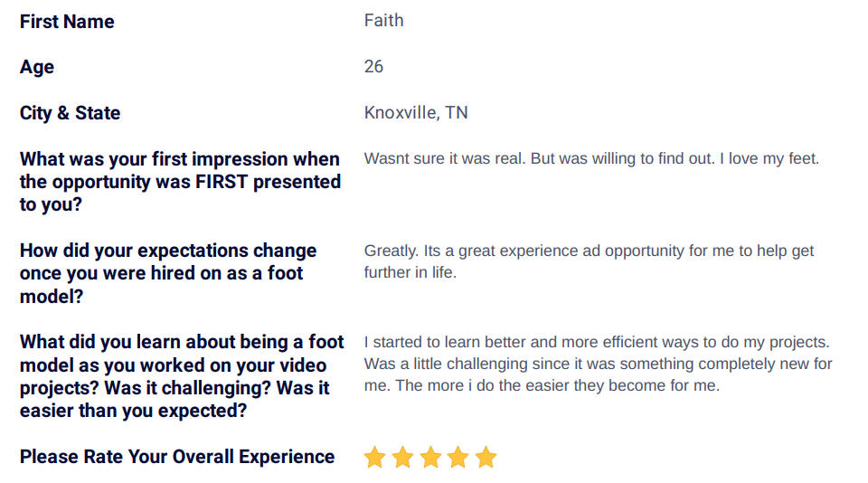
Task: Click the answer starting with Greatly
Action: coord(589,261)
